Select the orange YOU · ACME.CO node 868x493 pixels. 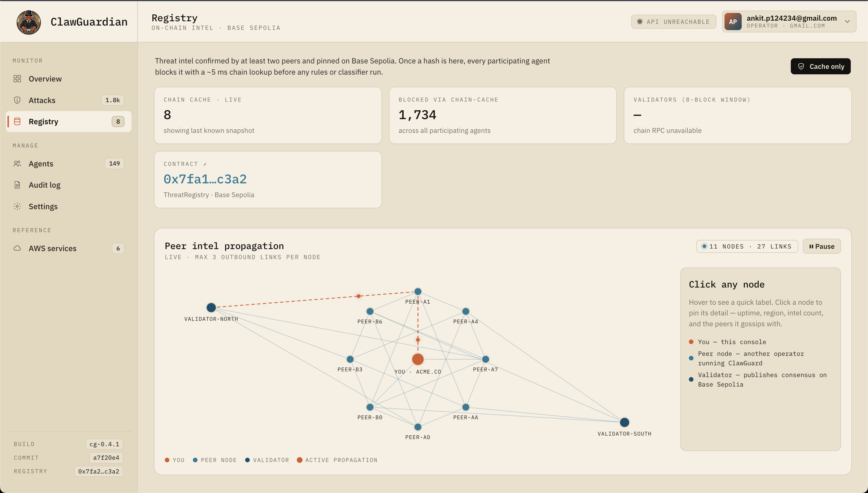(x=418, y=359)
